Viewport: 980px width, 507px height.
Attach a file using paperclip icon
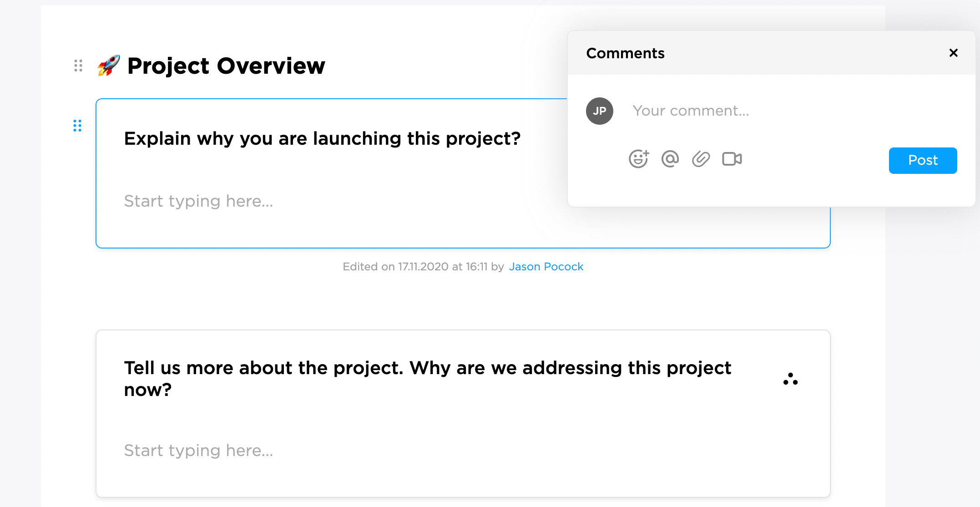pyautogui.click(x=701, y=159)
